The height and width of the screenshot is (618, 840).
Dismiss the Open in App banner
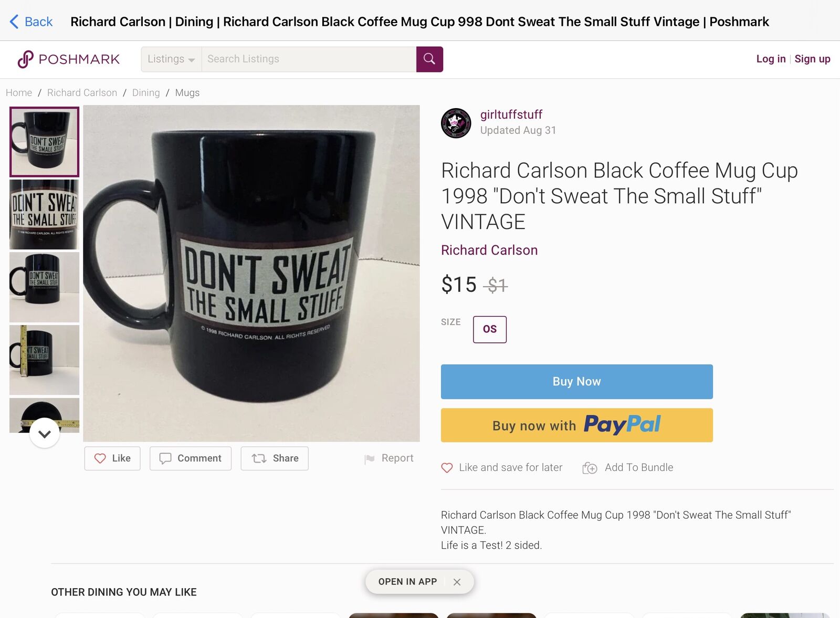[457, 582]
